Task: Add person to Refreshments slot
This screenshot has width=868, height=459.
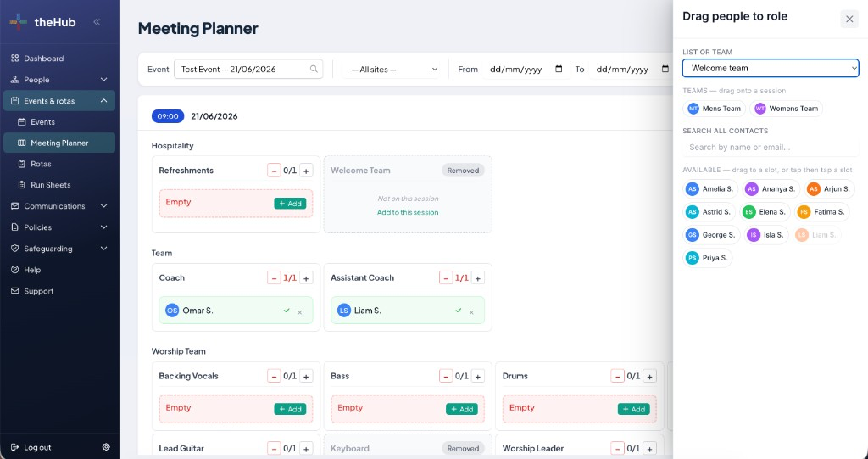Action: click(x=290, y=204)
